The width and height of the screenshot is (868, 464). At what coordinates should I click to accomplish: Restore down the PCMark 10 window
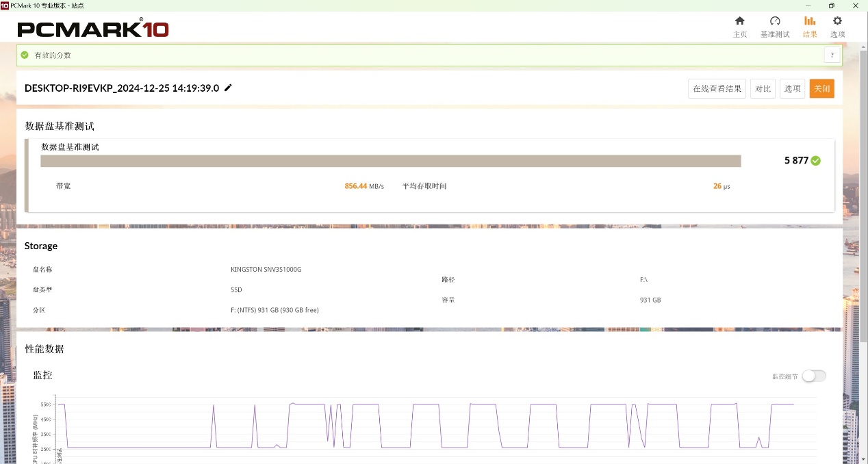coord(832,5)
